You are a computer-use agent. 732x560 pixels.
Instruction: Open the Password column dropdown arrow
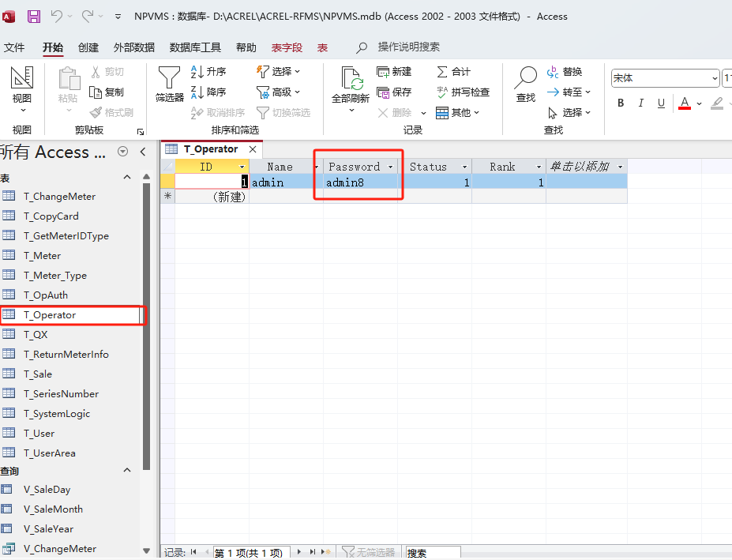tap(390, 167)
